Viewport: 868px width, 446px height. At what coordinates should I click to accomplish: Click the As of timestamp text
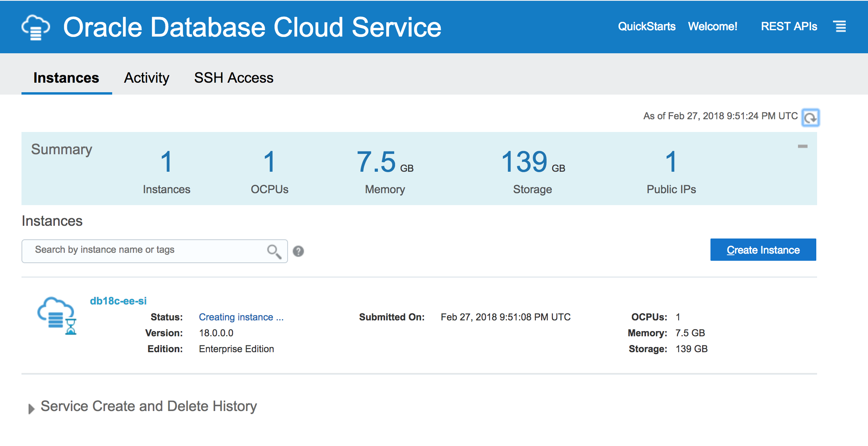click(720, 116)
